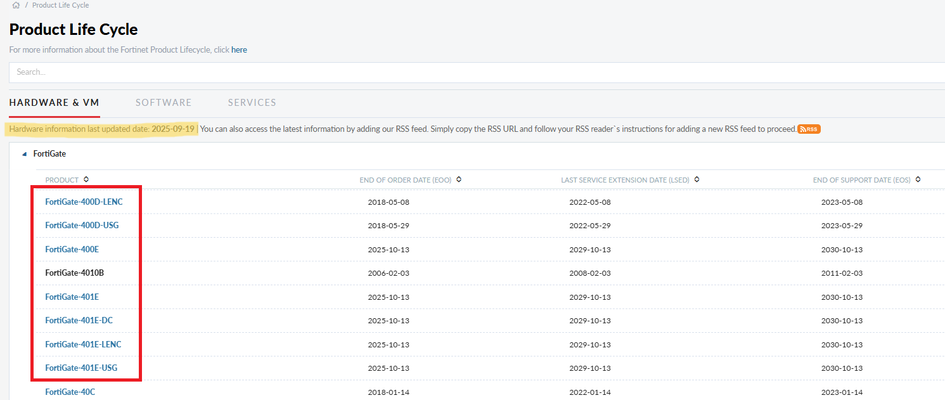
Task: Sort by Product column arrow icon
Action: tap(86, 180)
